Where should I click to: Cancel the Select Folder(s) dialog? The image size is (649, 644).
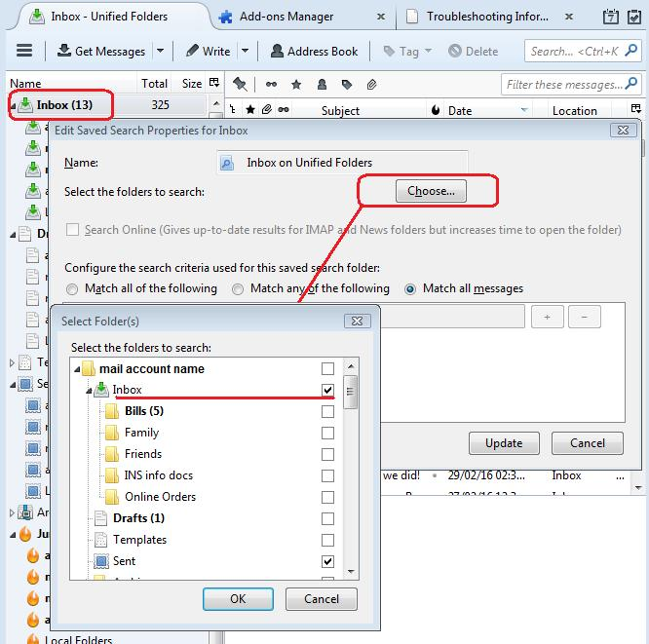[322, 599]
